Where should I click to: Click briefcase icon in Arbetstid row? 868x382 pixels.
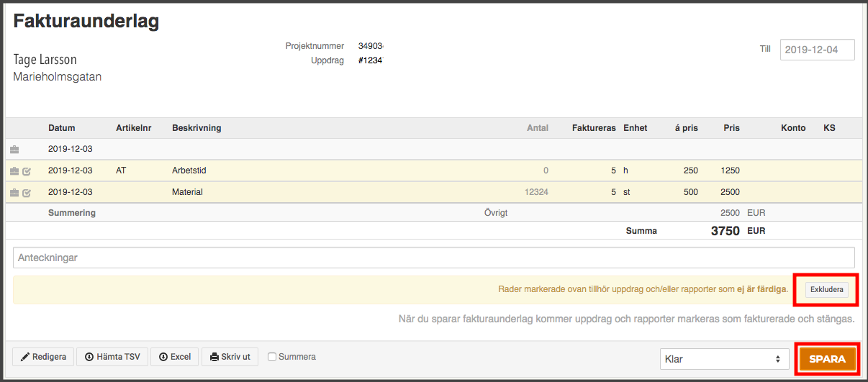(x=14, y=171)
